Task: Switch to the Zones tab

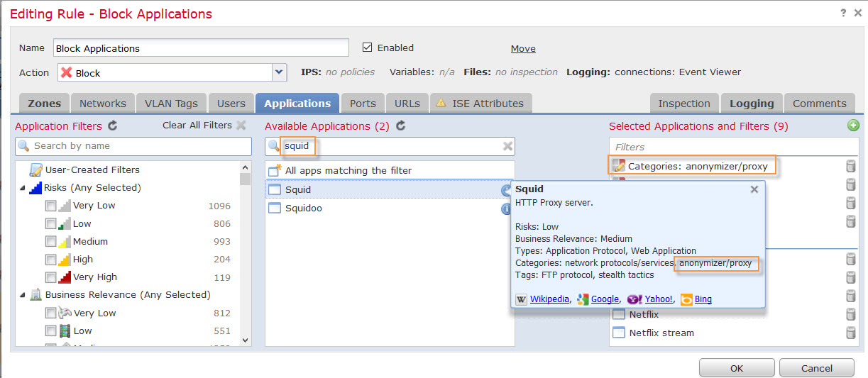Action: (x=44, y=104)
